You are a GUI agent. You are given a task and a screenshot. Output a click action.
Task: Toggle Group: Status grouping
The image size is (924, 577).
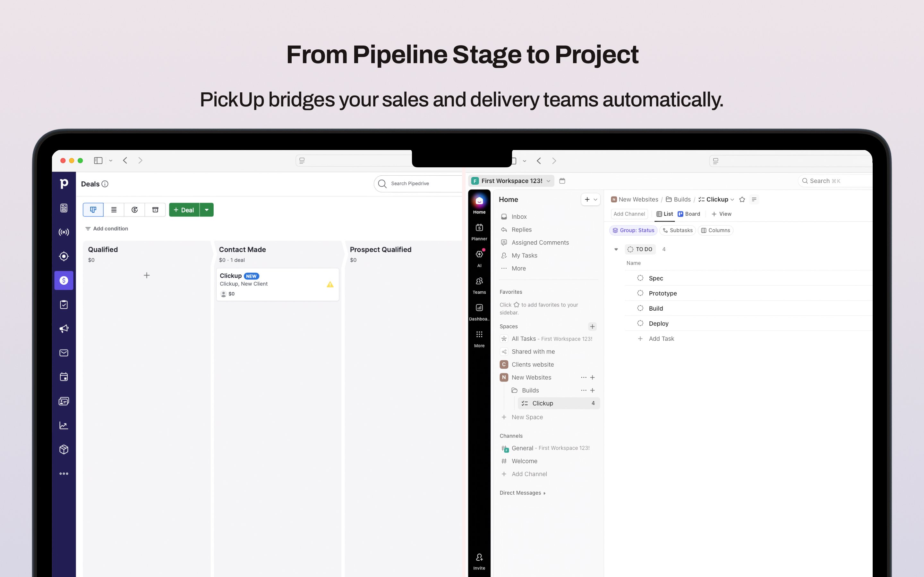click(633, 230)
